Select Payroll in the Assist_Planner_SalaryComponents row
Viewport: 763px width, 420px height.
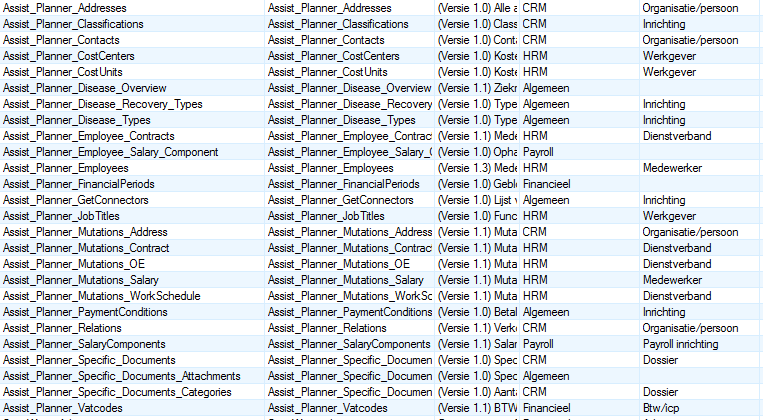538,344
